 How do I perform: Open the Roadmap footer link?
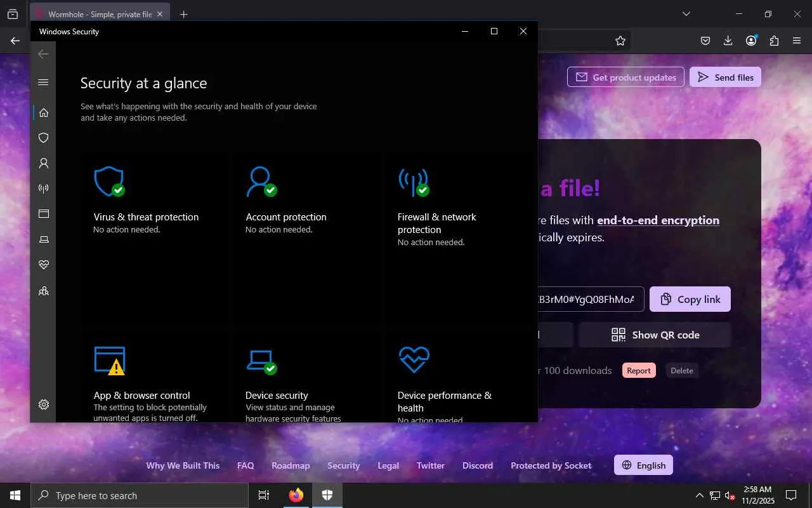[291, 465]
